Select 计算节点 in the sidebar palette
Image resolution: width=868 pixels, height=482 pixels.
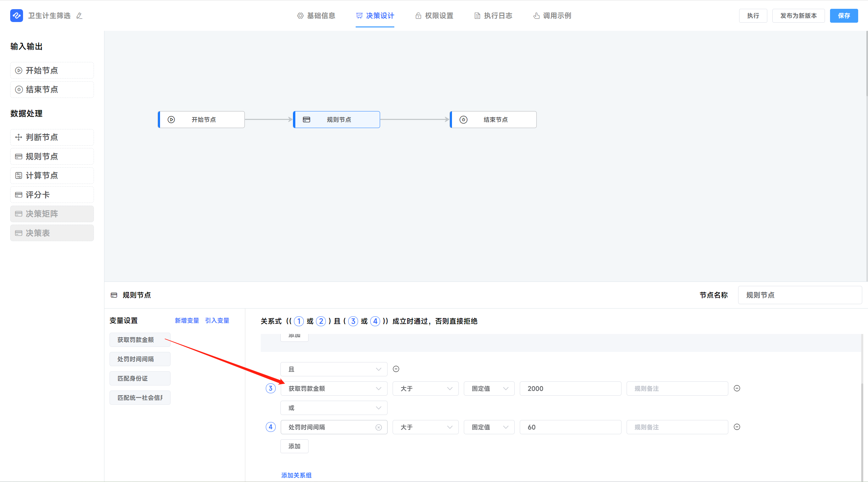(52, 175)
